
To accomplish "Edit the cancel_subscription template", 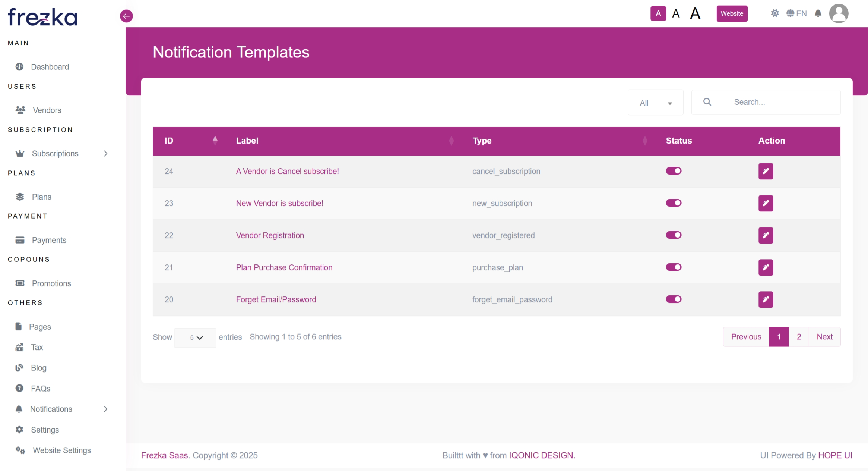I will [766, 171].
